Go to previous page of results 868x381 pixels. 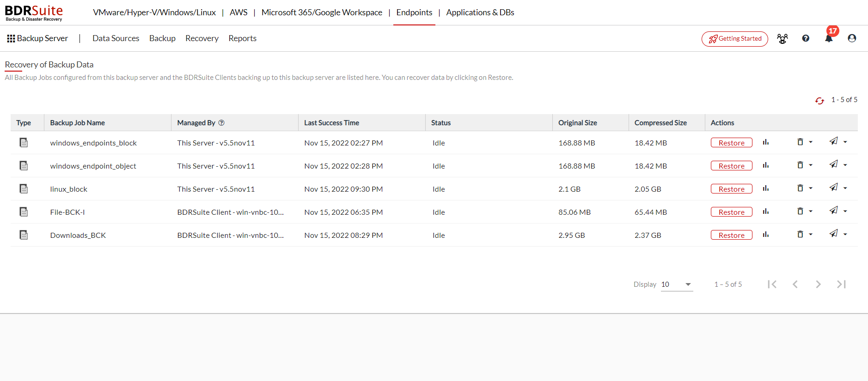[x=795, y=284]
